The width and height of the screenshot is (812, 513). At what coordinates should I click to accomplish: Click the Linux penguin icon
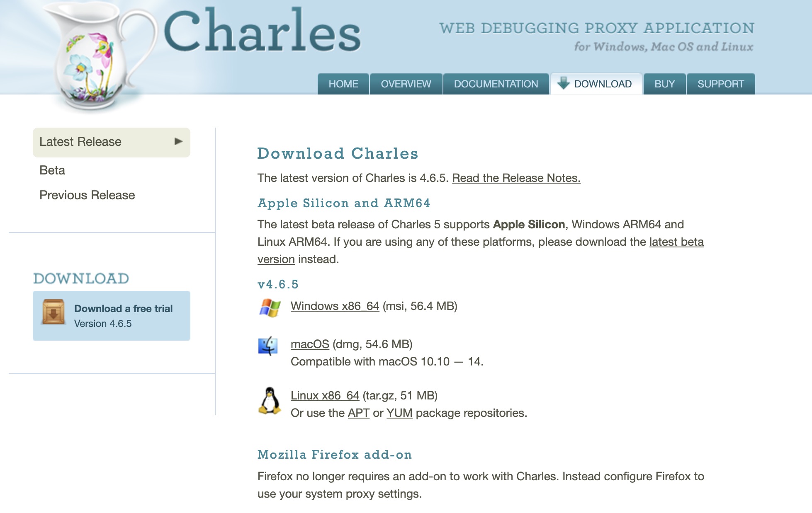point(270,401)
